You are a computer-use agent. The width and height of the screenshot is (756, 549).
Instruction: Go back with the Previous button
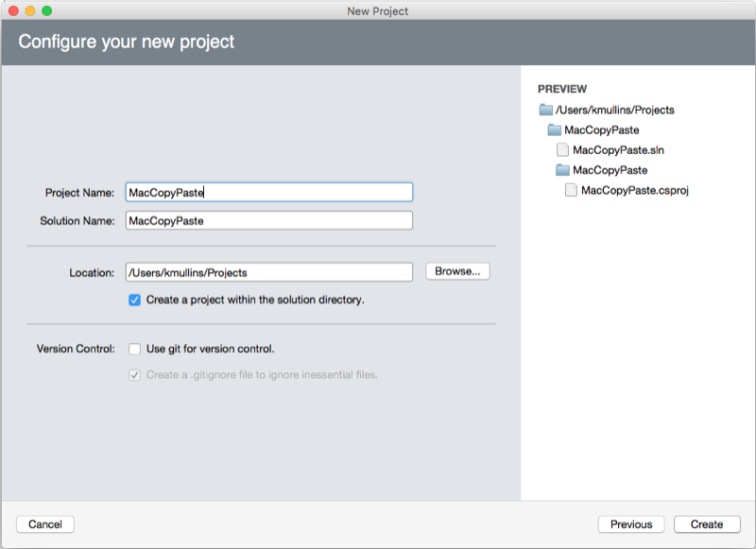click(x=630, y=523)
